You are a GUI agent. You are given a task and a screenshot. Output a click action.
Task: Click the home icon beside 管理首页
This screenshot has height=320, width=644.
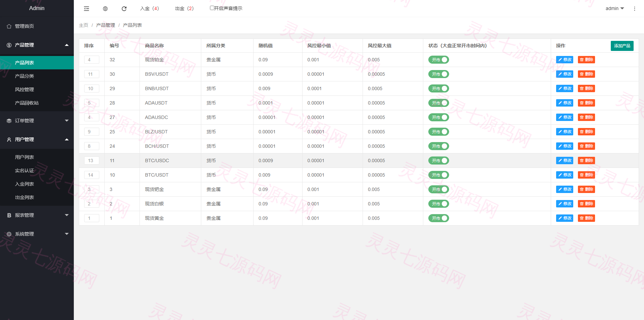[9, 26]
